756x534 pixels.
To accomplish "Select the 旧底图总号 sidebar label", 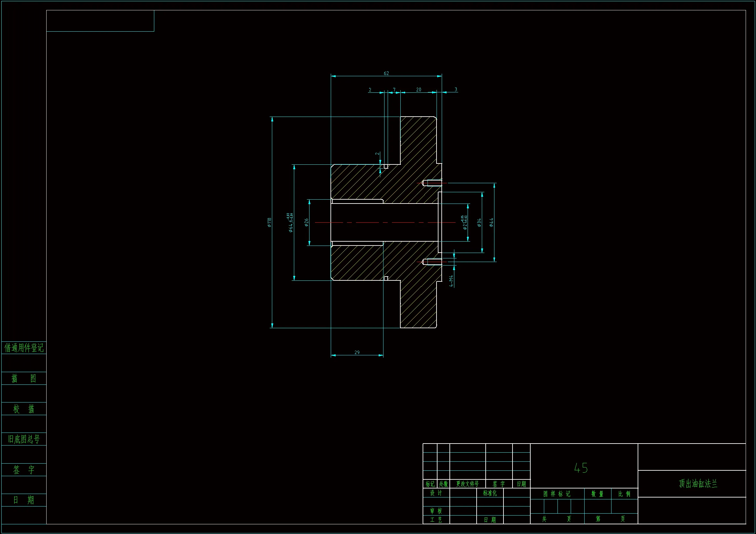I will coord(24,439).
